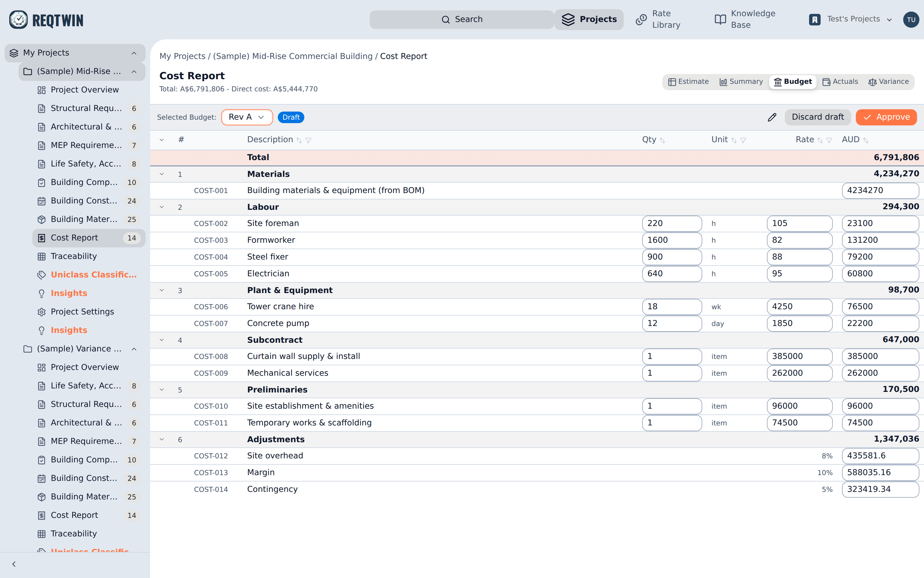Collapse the Labour group row
Screen dimensions: 924x578
161,207
